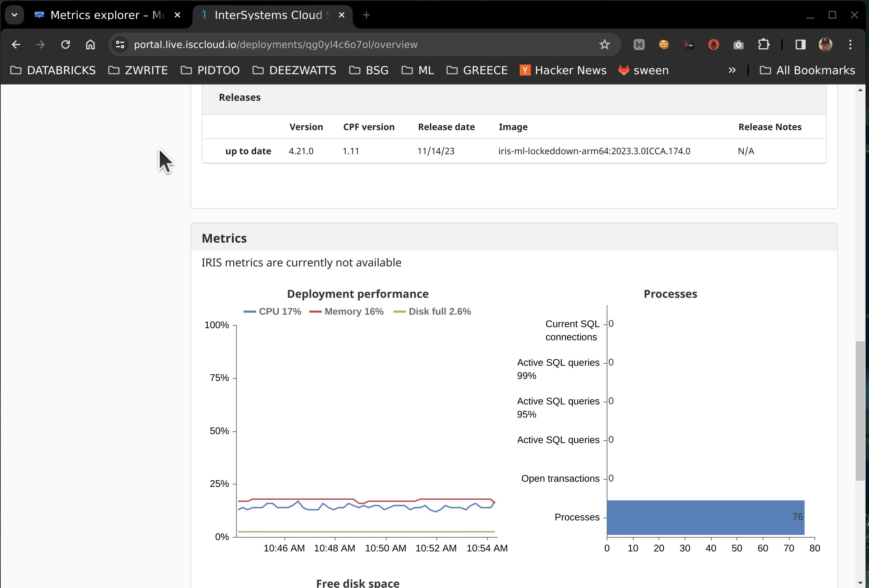The height and width of the screenshot is (588, 869).
Task: Click the browser reload icon
Action: coord(66,45)
